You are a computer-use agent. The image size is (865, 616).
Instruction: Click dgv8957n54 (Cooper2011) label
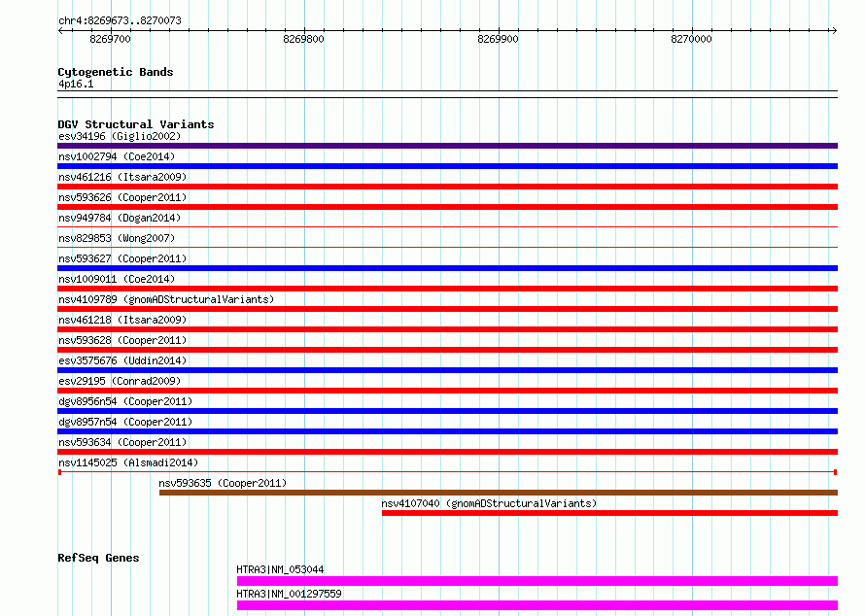pos(125,422)
